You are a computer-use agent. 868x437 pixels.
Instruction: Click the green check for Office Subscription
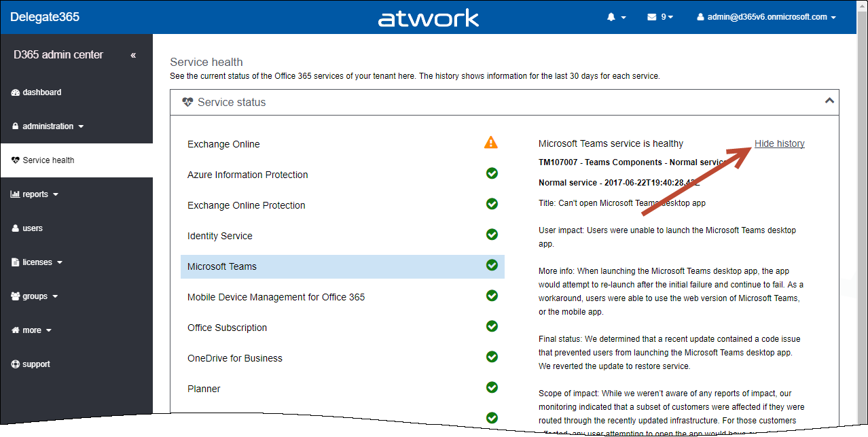(x=492, y=326)
